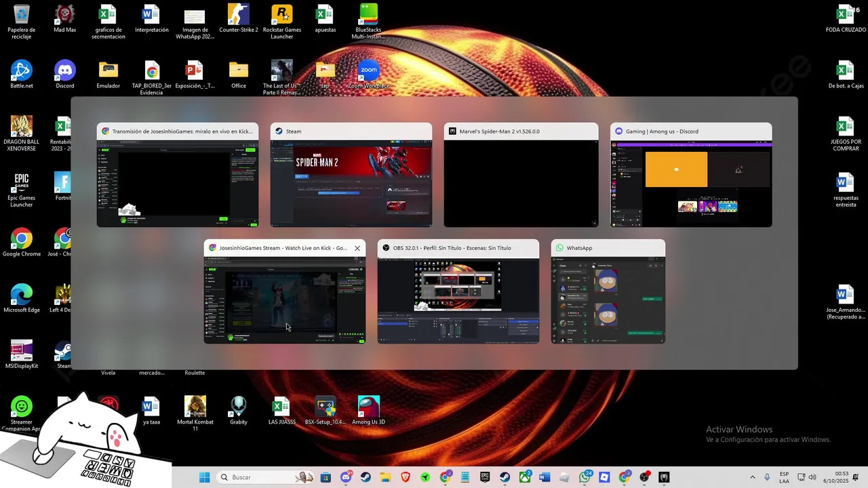Select respuestas entrevista Word document

click(846, 190)
